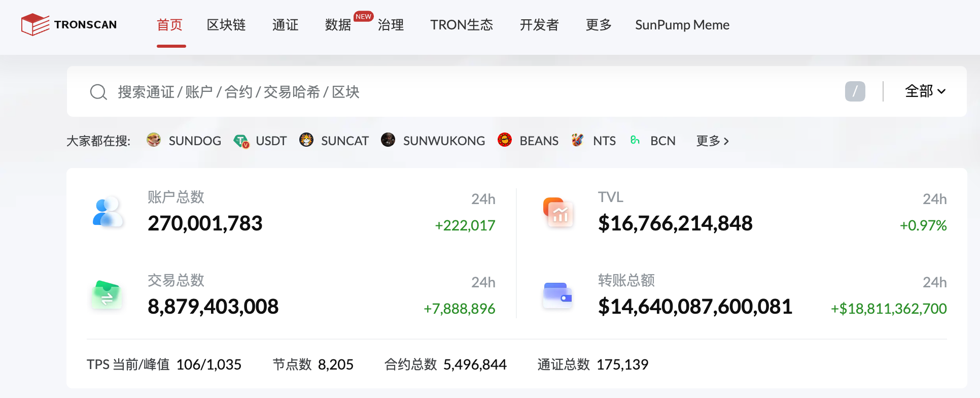Click the BEANS token icon
The width and height of the screenshot is (980, 398).
[505, 140]
